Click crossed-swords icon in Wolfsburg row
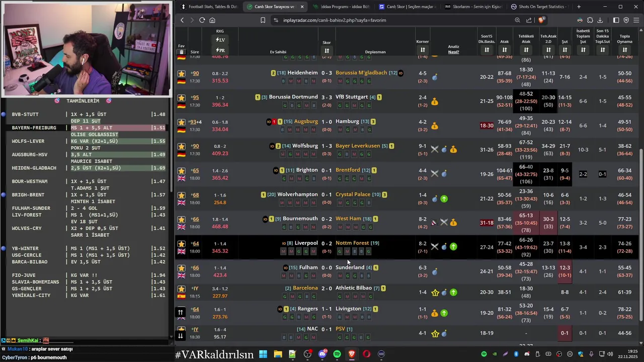Viewport: 644px width, 362px height. [435, 149]
